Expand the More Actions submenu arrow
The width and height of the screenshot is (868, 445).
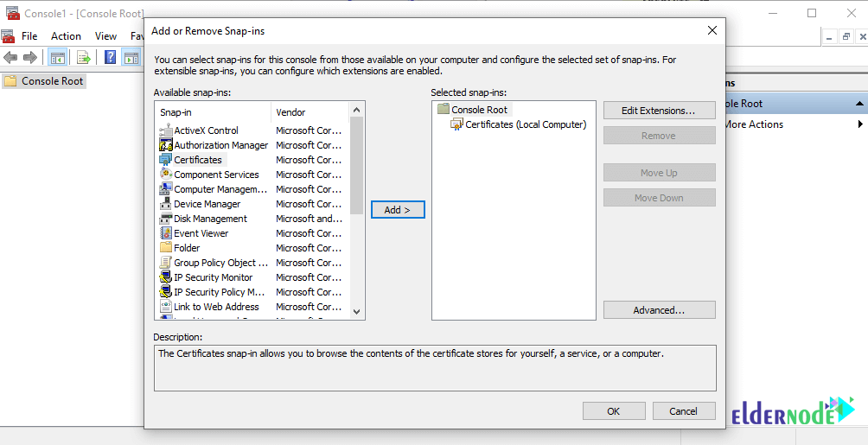[859, 124]
